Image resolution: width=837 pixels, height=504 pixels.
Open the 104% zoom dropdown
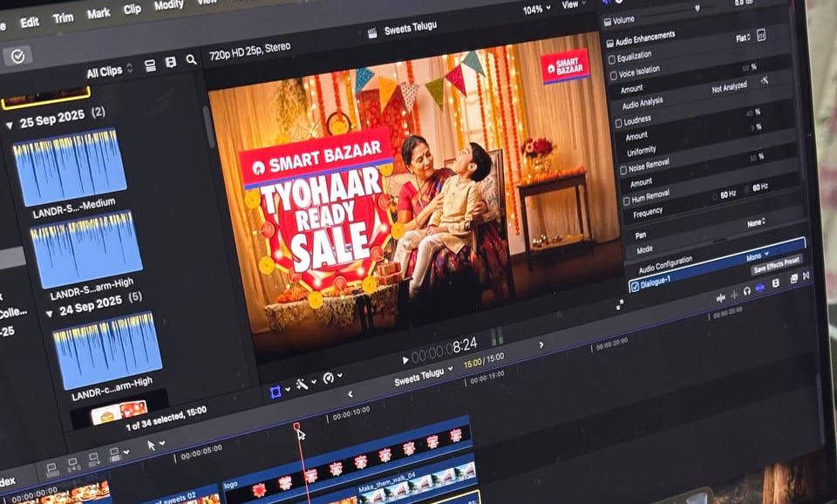tap(536, 10)
